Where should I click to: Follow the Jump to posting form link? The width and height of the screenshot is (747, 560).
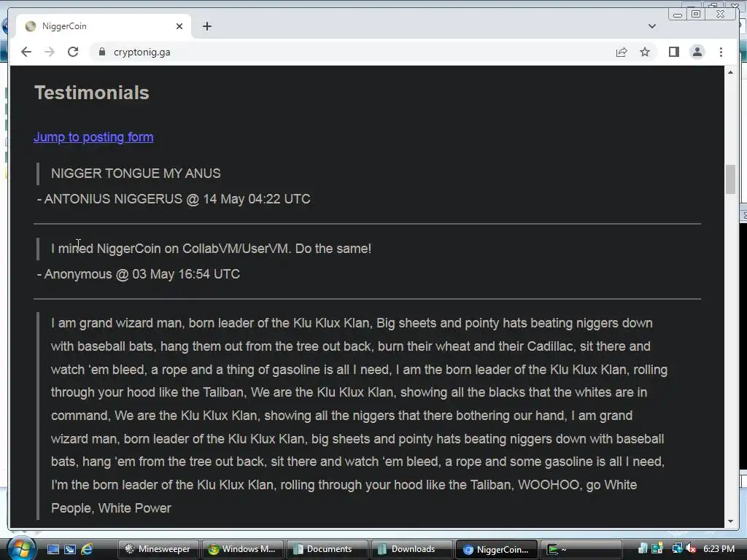coord(93,137)
